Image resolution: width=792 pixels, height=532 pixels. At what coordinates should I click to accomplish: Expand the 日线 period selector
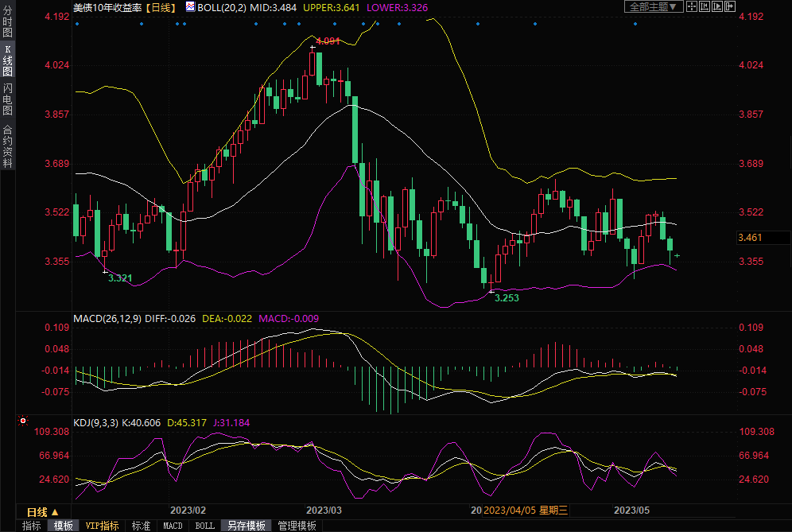43,511
